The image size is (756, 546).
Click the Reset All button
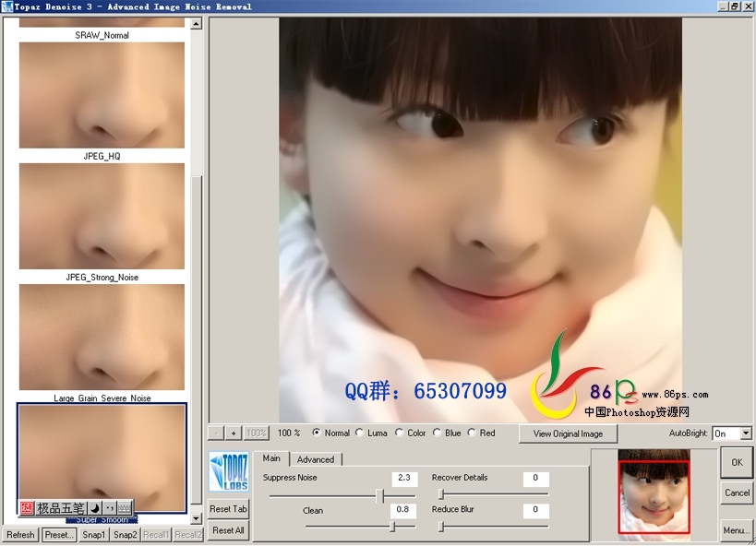click(228, 530)
